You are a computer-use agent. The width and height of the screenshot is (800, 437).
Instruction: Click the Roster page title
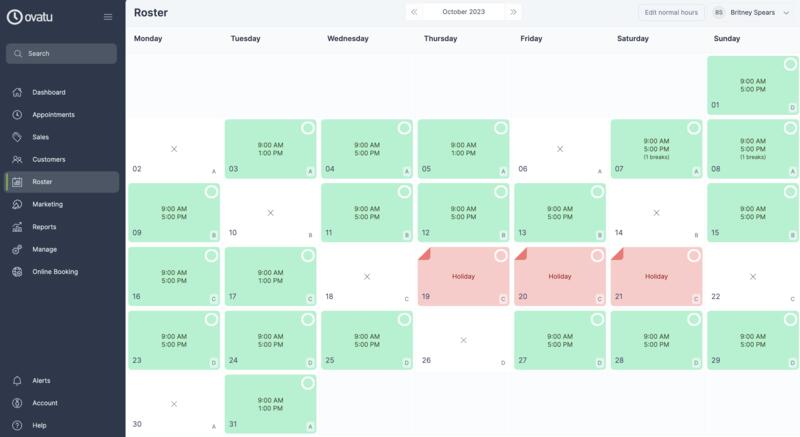coord(151,13)
